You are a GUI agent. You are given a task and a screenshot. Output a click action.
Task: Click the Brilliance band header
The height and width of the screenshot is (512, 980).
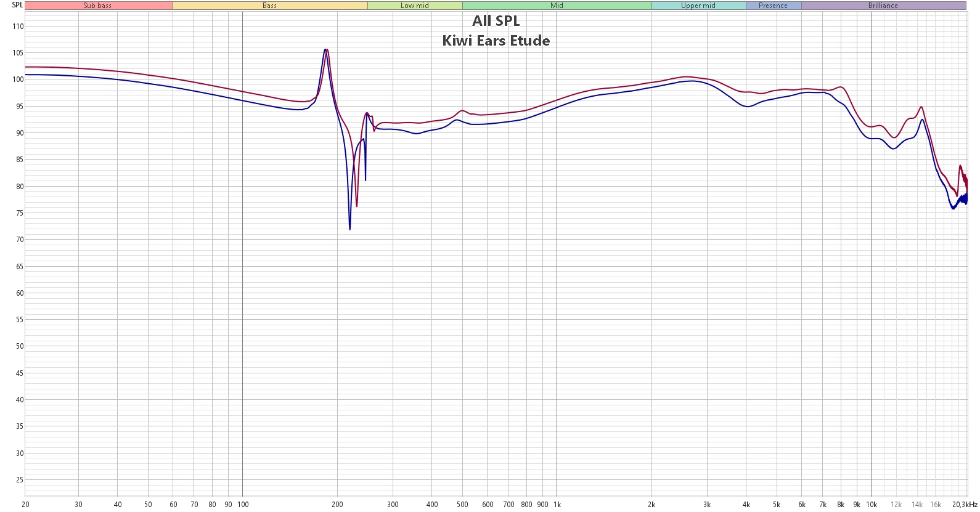[x=883, y=6]
